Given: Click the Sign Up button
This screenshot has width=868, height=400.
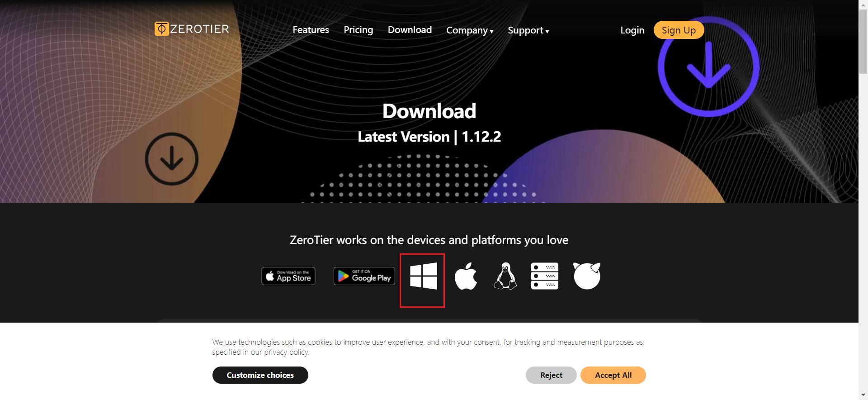Looking at the screenshot, I should tap(679, 30).
